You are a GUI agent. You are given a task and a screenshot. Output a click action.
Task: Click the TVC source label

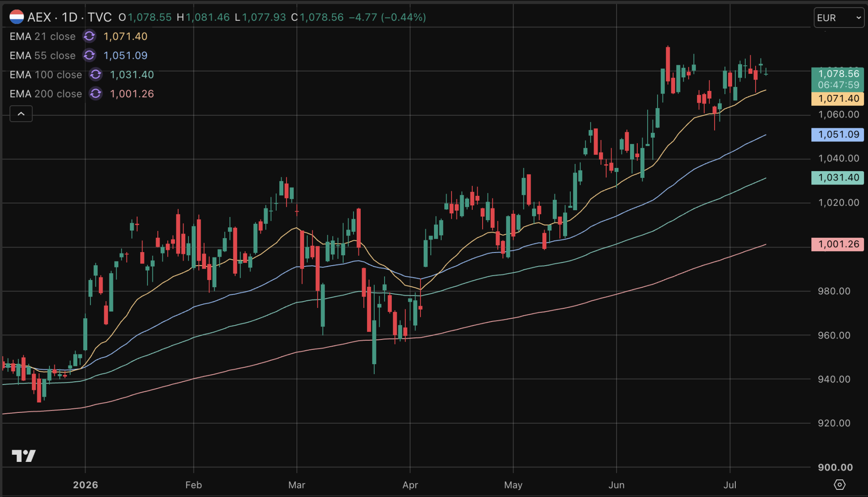99,17
